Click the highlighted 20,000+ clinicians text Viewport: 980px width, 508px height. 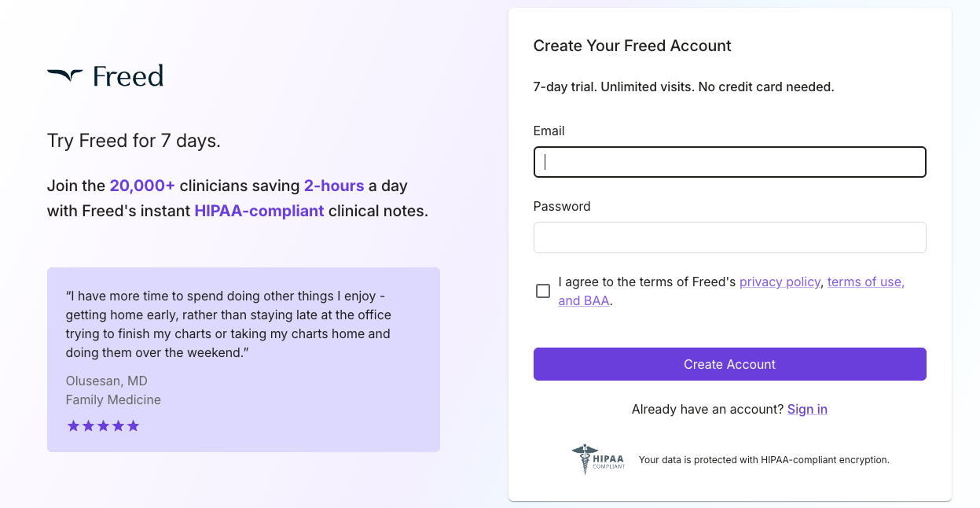tap(142, 186)
